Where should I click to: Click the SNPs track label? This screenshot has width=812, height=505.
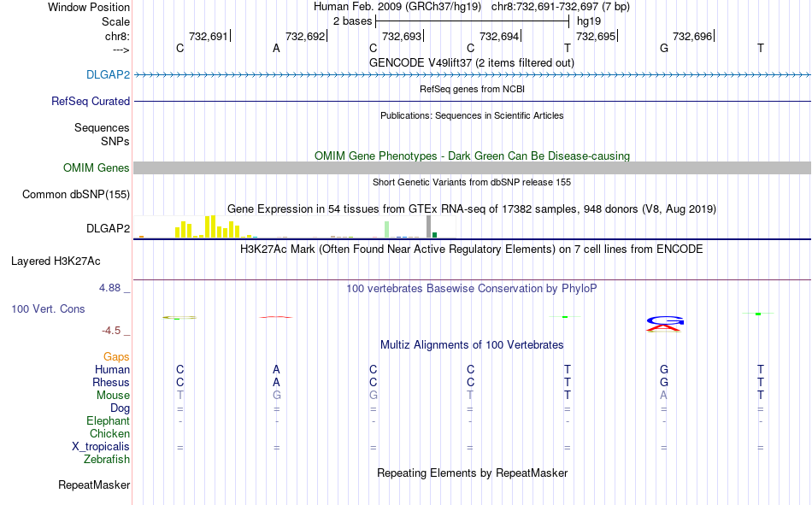click(x=115, y=141)
